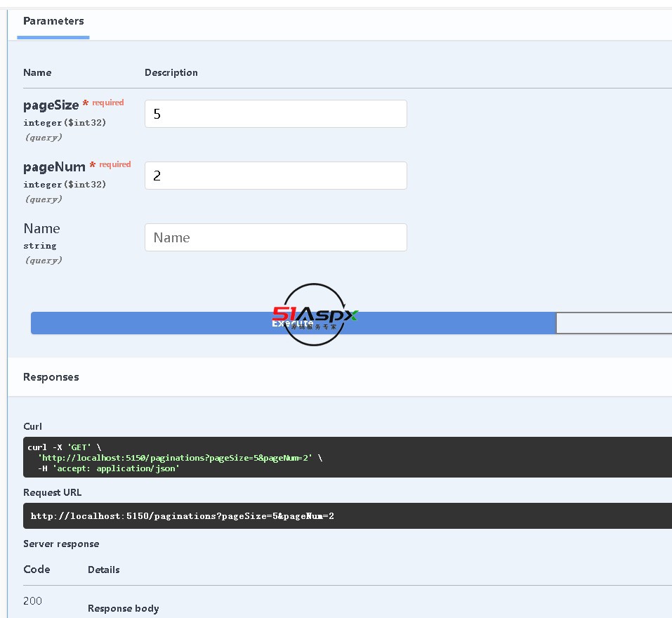Click the 'Response body' label
Image resolution: width=672 pixels, height=618 pixels.
(x=124, y=609)
